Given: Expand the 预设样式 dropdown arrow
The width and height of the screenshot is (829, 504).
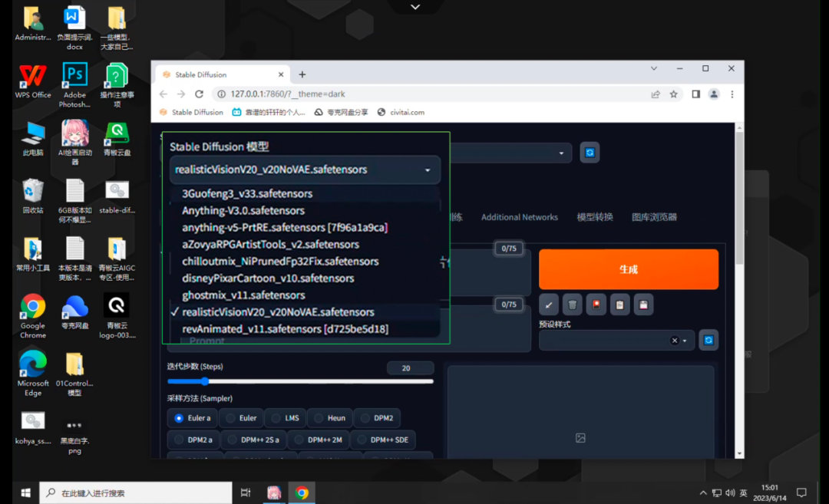Looking at the screenshot, I should pos(685,341).
